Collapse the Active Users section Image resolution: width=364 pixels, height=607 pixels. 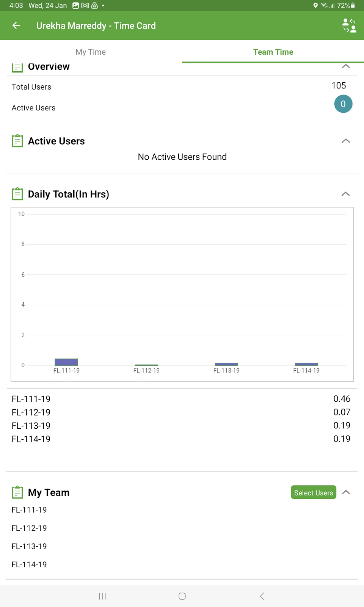pos(346,141)
